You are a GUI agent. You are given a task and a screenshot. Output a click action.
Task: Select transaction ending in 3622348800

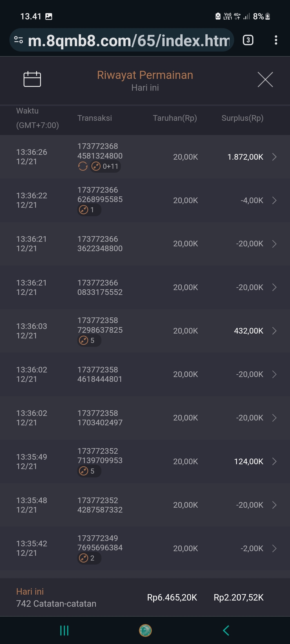click(x=100, y=244)
